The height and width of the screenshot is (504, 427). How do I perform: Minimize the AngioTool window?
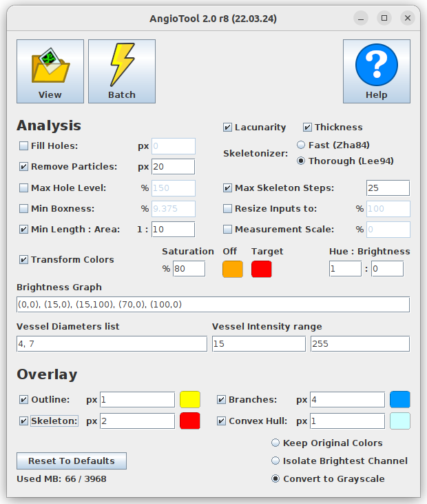tap(361, 19)
